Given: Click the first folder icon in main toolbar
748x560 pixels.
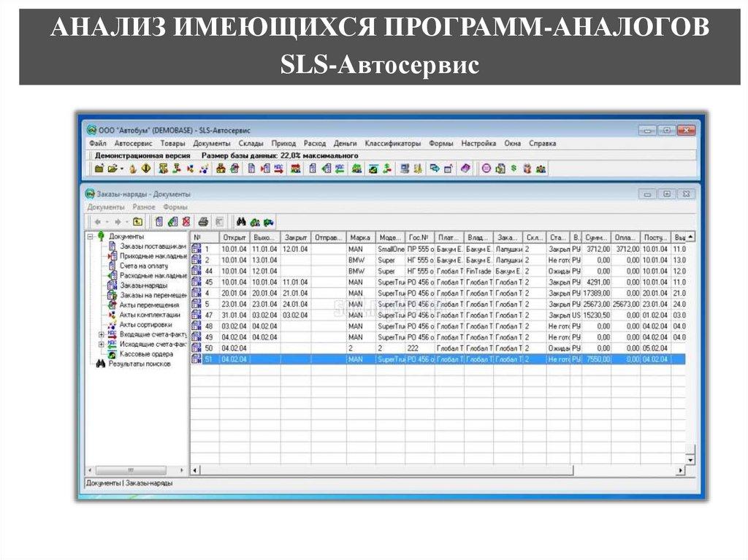Looking at the screenshot, I should click(x=99, y=169).
